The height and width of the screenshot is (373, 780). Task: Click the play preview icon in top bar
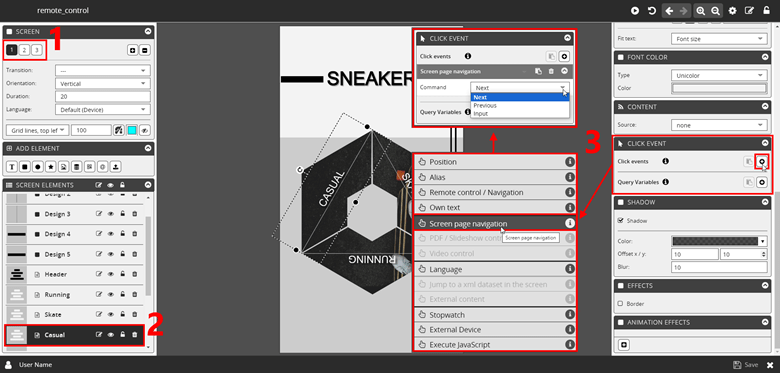(635, 10)
